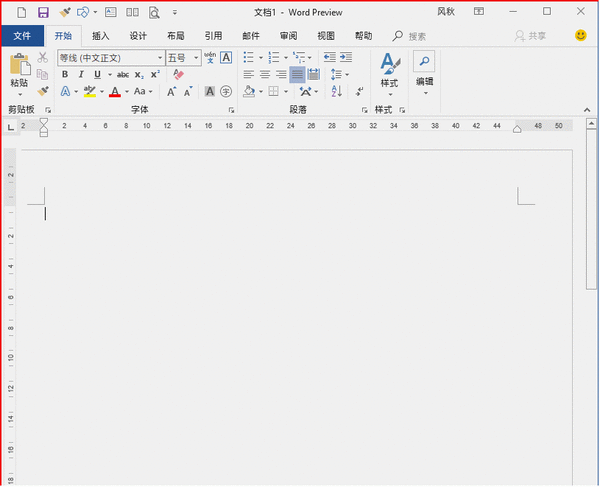Click the smiley face feedback icon
The height and width of the screenshot is (487, 600).
[x=581, y=35]
